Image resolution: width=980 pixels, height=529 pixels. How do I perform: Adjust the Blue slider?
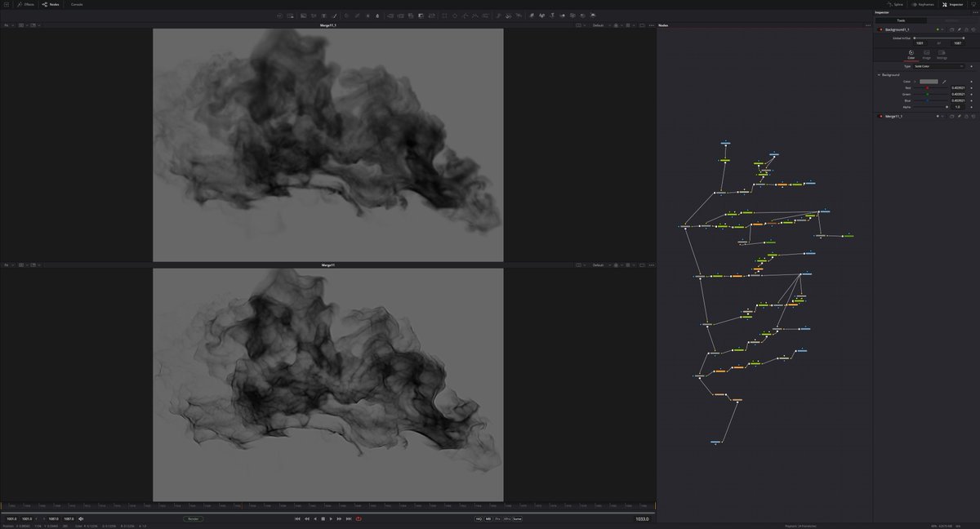(927, 100)
